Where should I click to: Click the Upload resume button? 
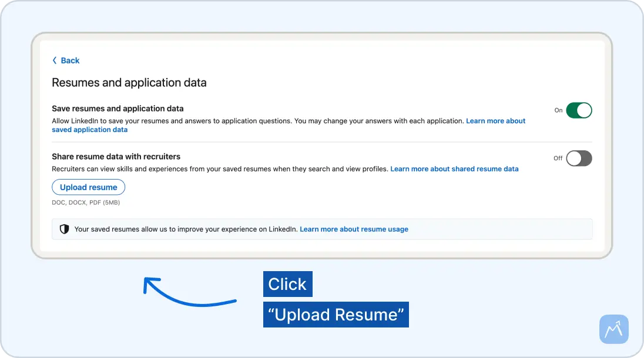[x=88, y=187]
